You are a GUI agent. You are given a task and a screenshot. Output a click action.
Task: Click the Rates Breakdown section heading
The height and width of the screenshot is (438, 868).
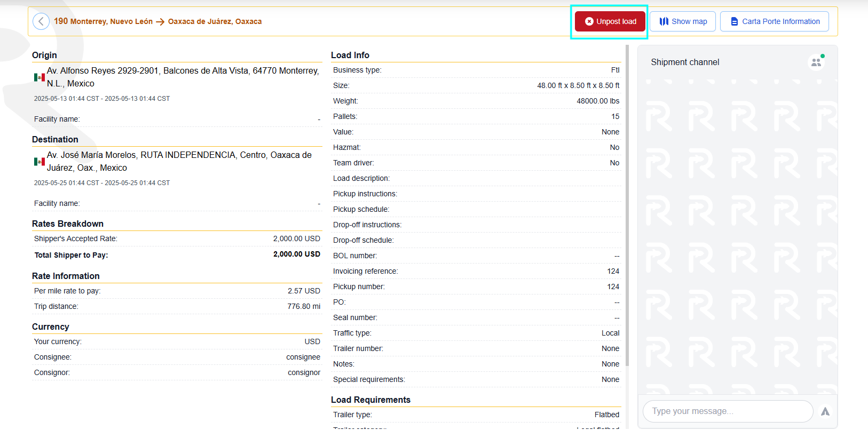68,224
